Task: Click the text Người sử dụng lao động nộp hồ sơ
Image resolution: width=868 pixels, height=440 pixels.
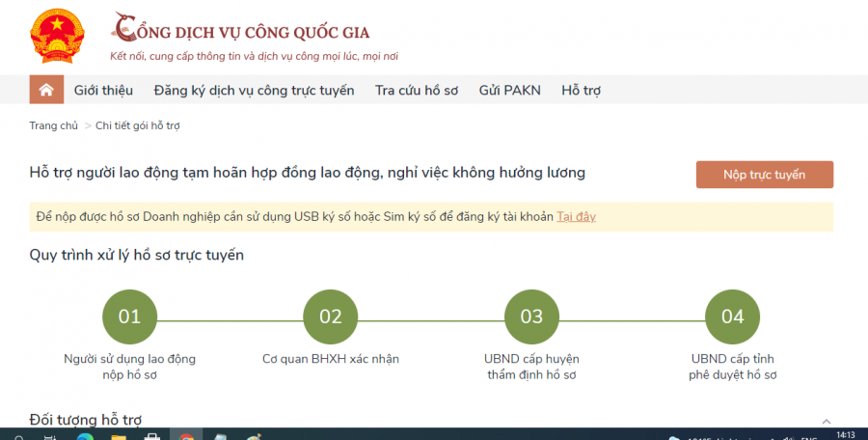Action: 129,367
